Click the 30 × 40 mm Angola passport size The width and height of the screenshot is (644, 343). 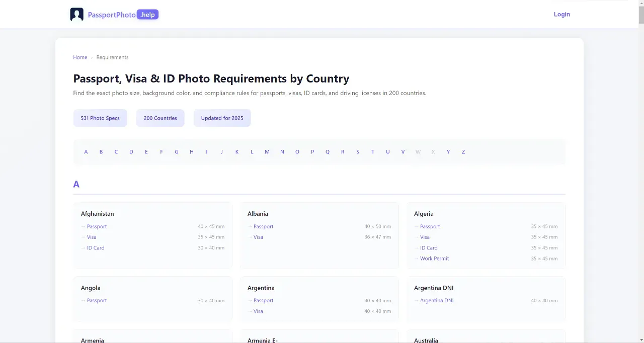point(211,301)
